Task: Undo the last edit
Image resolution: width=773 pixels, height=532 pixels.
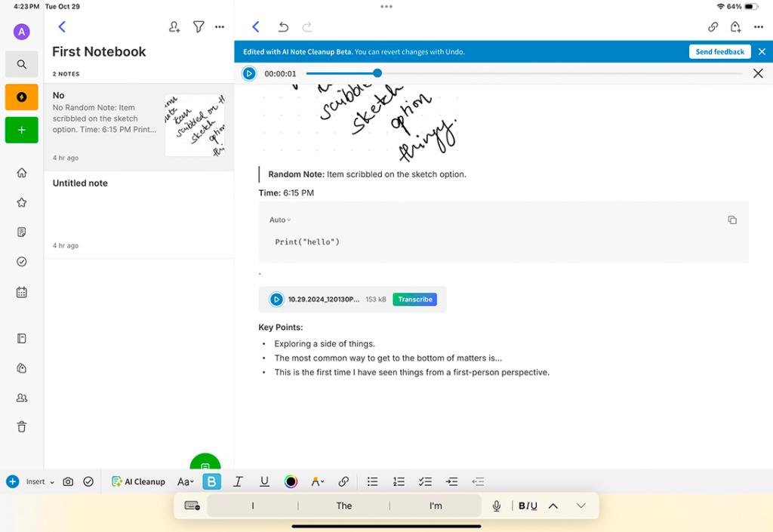Action: point(283,26)
